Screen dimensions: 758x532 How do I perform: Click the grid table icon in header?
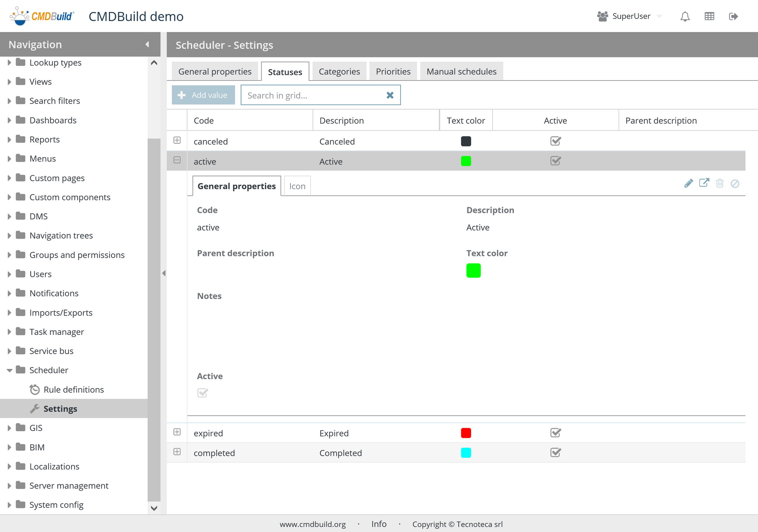pos(709,16)
